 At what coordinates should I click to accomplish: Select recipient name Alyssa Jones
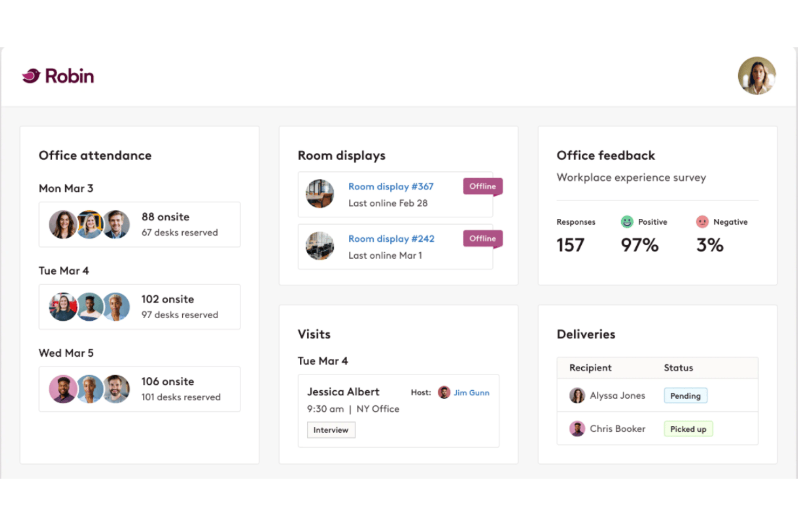617,396
